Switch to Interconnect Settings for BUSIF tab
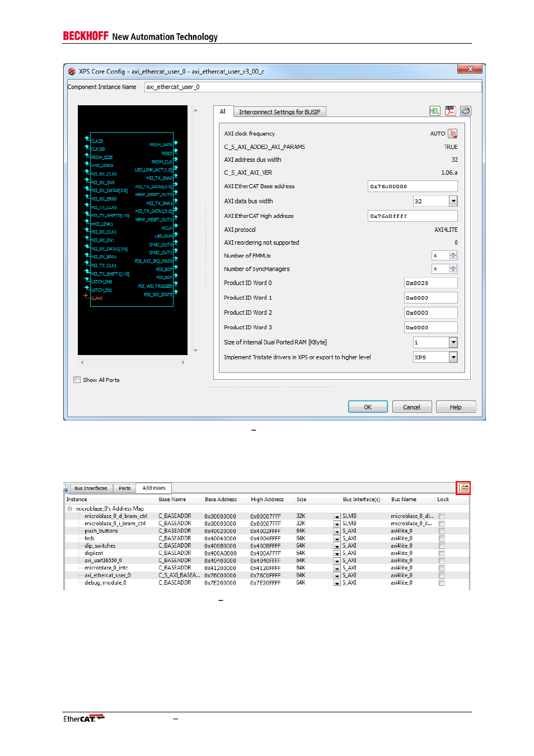534x756 pixels. (x=279, y=112)
